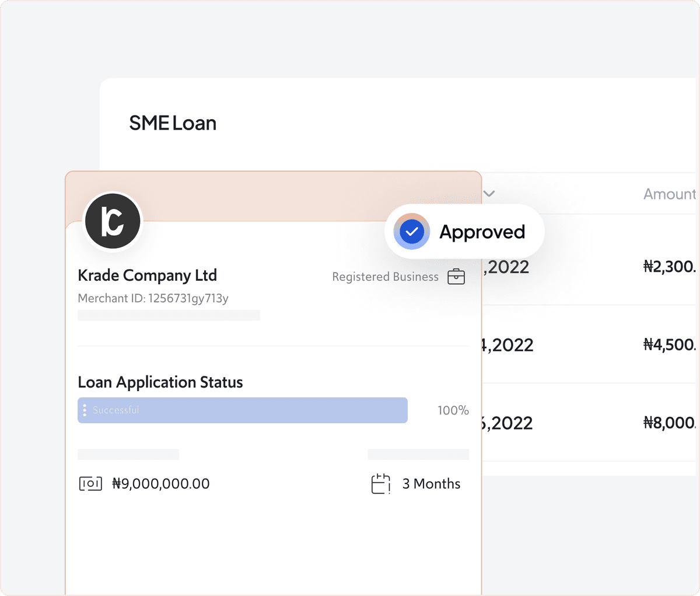Click the 100% progress percentage
The width and height of the screenshot is (700, 596).
click(453, 410)
